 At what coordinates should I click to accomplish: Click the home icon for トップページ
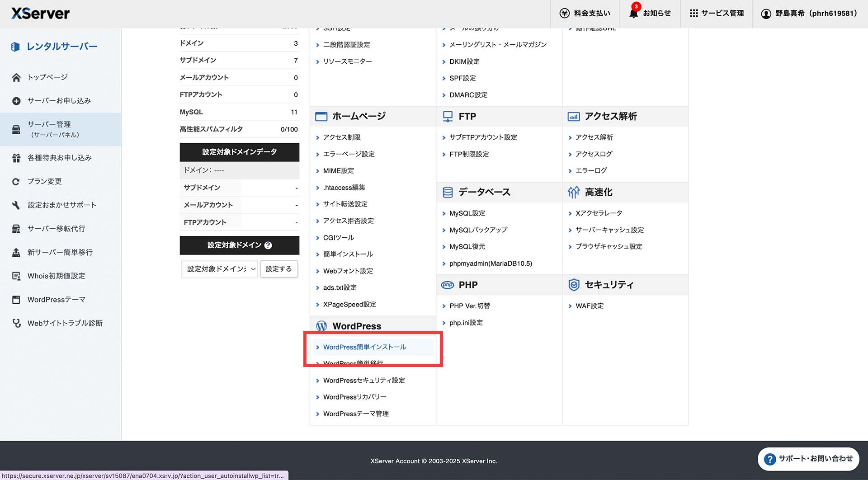point(16,77)
